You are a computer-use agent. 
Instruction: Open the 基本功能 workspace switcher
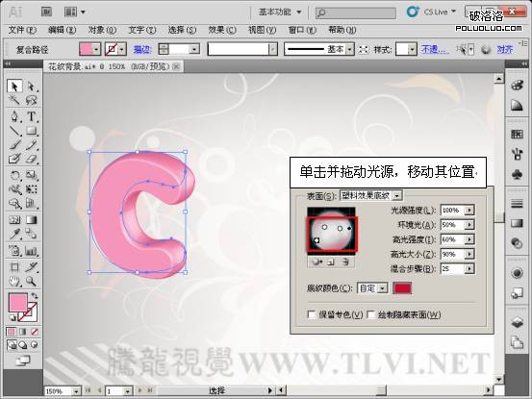(280, 12)
